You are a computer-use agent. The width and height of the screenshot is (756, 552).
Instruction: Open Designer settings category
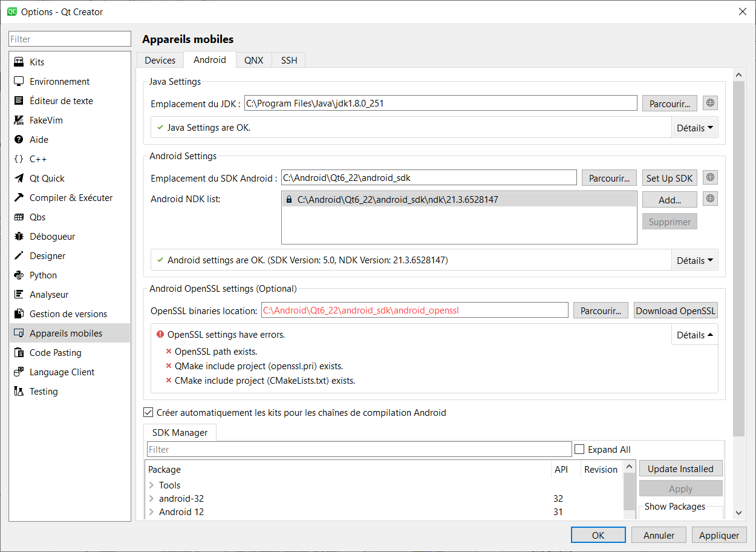click(x=70, y=256)
